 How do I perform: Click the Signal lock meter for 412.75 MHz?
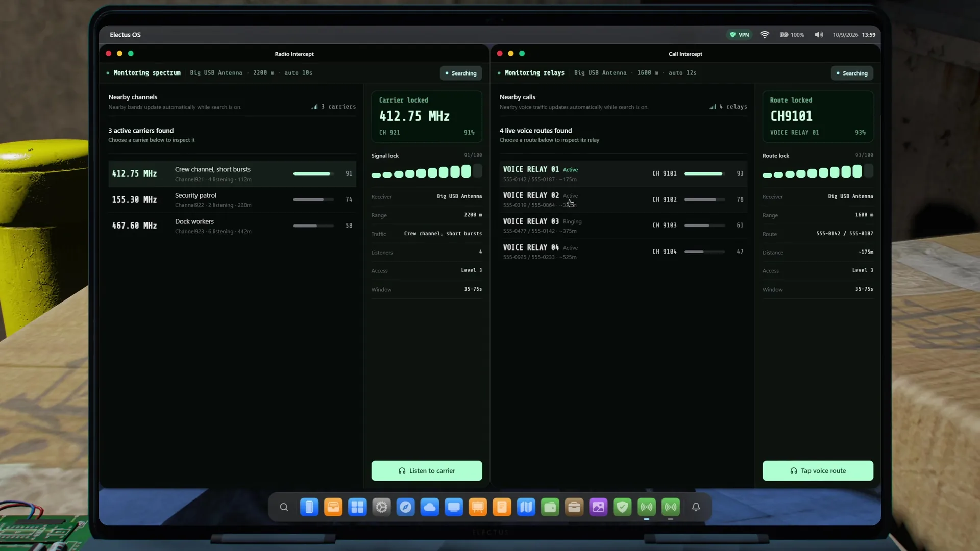coord(427,171)
